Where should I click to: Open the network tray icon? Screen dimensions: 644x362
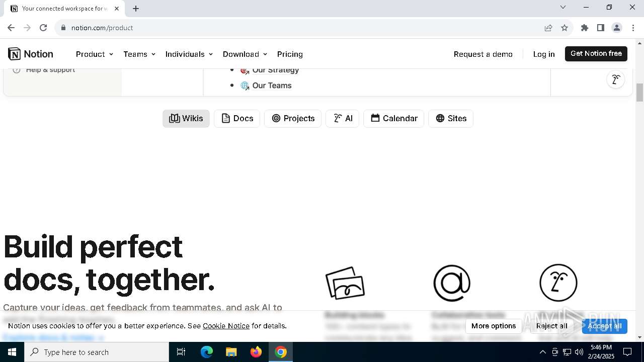(567, 352)
